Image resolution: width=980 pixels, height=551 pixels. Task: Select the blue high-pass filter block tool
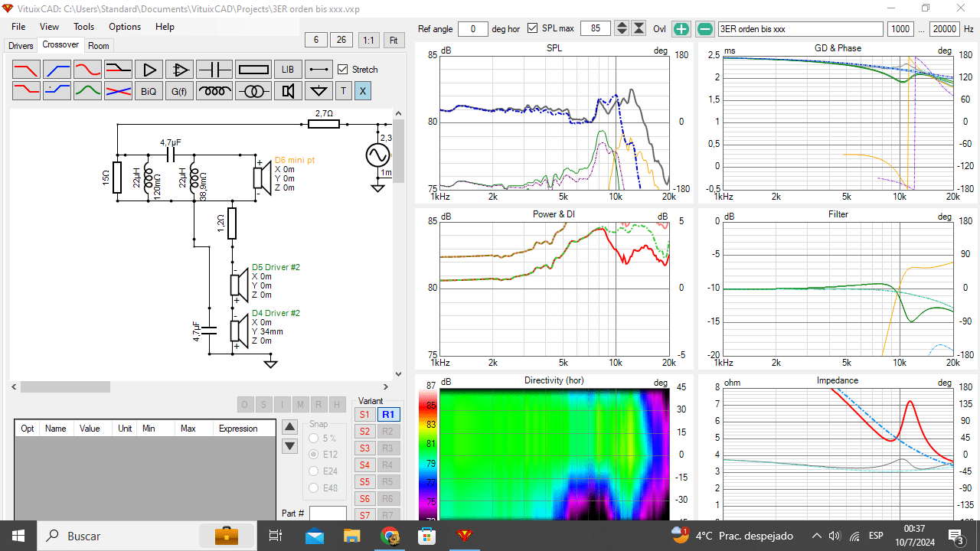click(x=57, y=70)
